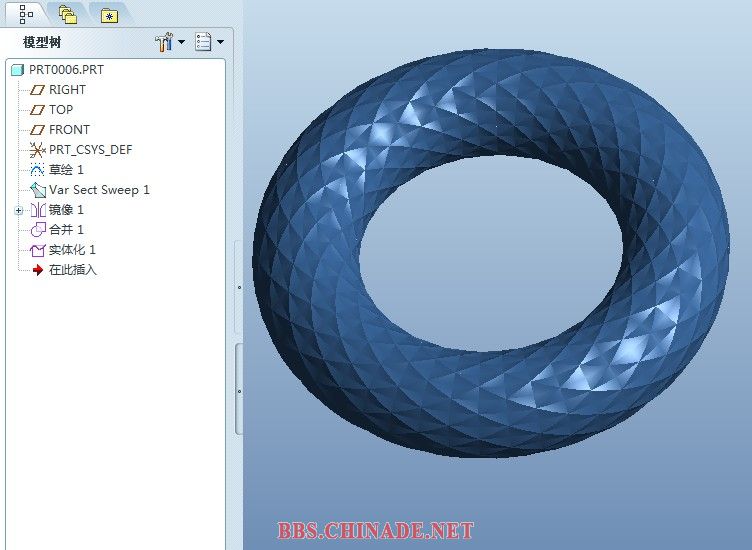Expand the 镜像 1 mirror feature
Viewport: 752px width, 550px height.
point(18,211)
